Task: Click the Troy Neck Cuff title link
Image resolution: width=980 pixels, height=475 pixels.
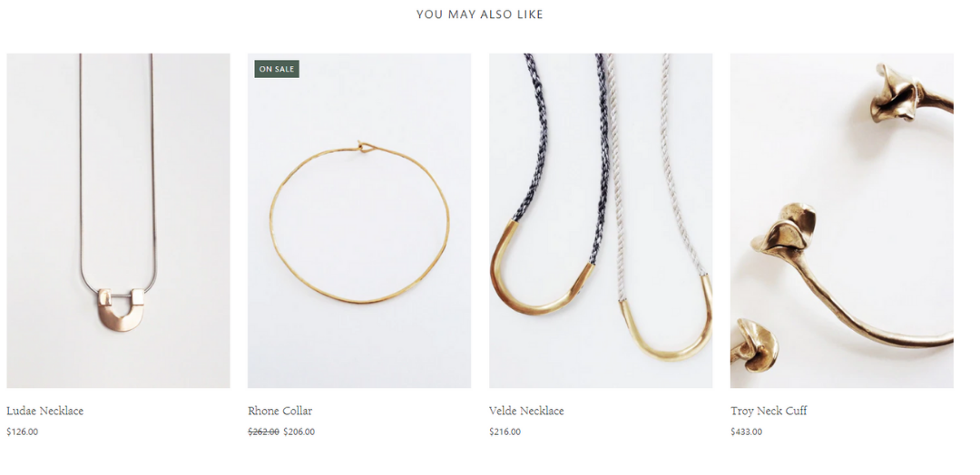Action: click(769, 411)
